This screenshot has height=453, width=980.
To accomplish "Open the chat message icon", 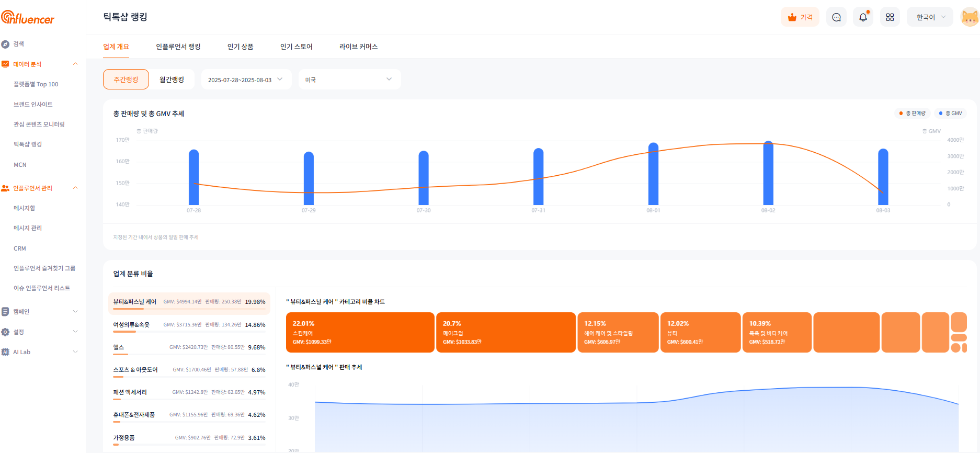I will point(836,17).
